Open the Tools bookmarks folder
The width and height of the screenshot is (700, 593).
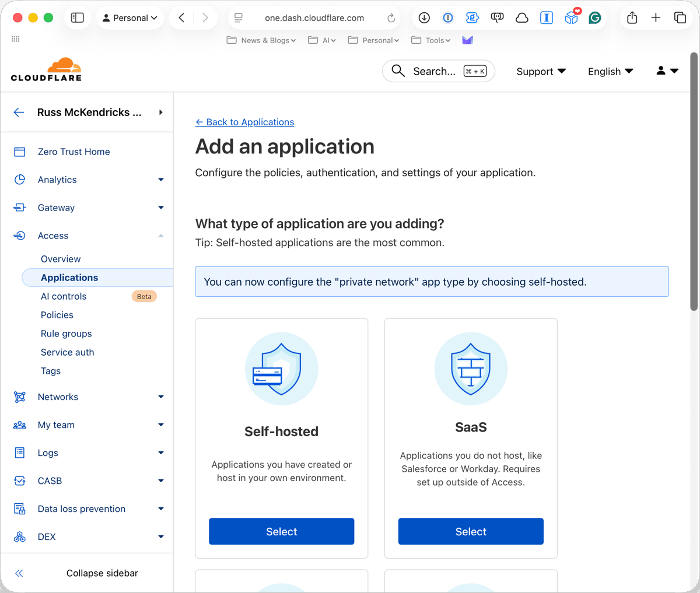coord(431,40)
